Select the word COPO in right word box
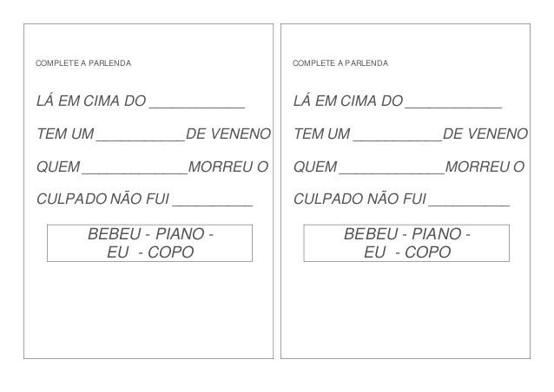Image resolution: width=554 pixels, height=392 pixels. 428,252
